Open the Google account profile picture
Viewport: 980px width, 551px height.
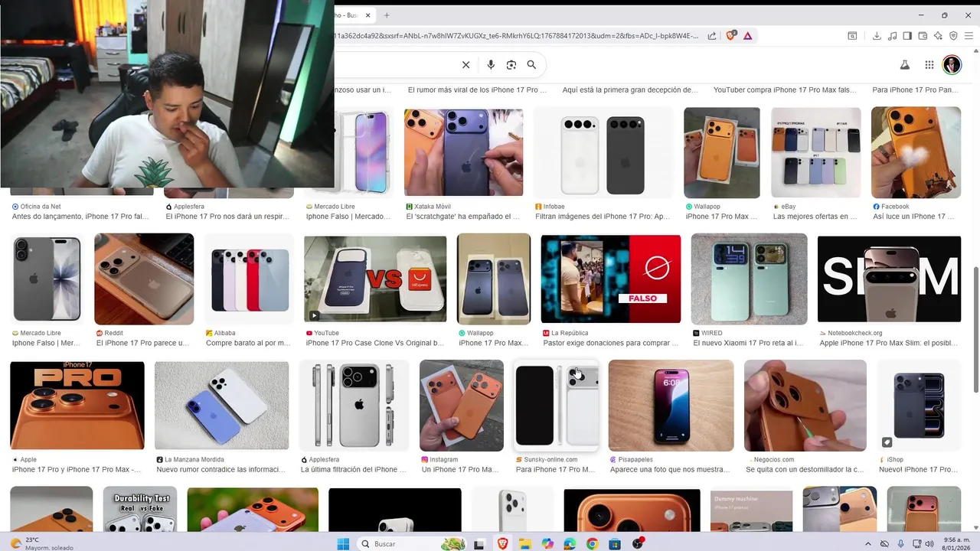[952, 64]
